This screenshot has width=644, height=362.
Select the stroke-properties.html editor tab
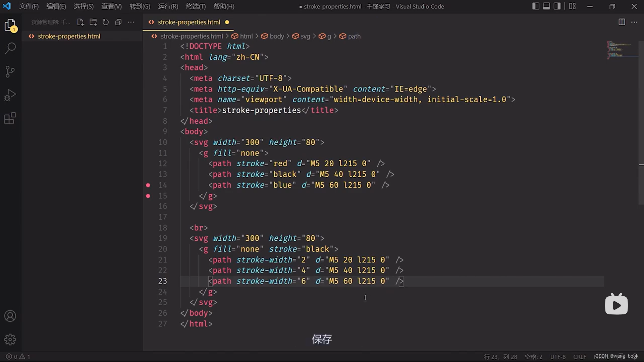189,22
